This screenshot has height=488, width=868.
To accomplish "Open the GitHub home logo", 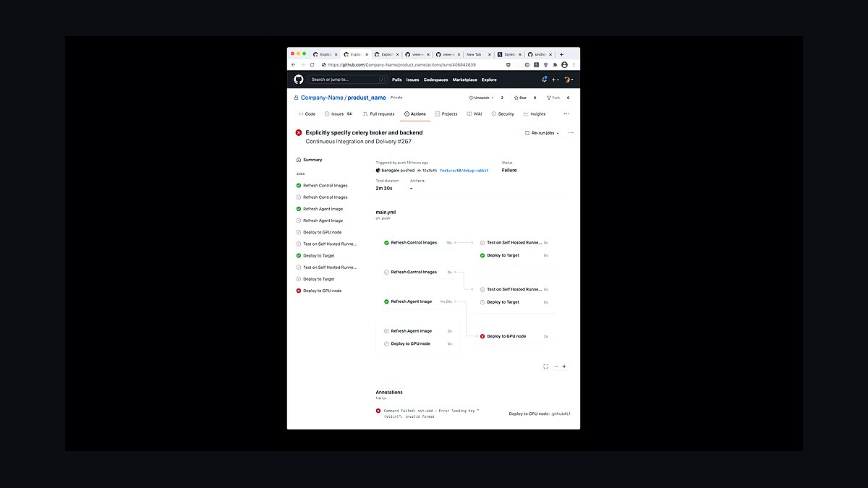I will (299, 80).
